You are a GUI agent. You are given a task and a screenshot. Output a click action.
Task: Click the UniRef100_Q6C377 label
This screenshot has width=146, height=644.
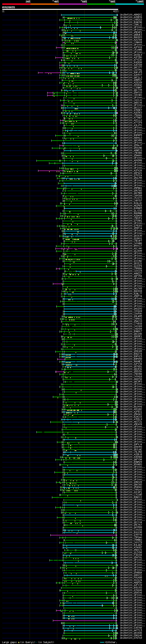point(131,67)
